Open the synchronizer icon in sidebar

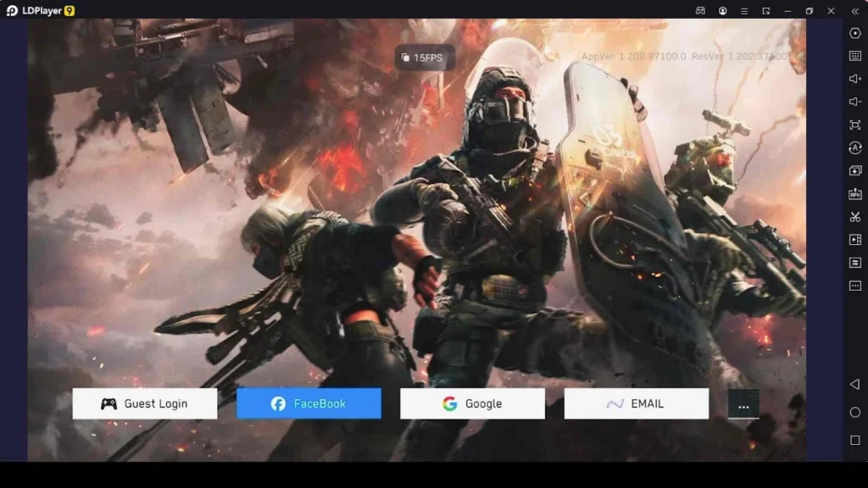click(854, 263)
